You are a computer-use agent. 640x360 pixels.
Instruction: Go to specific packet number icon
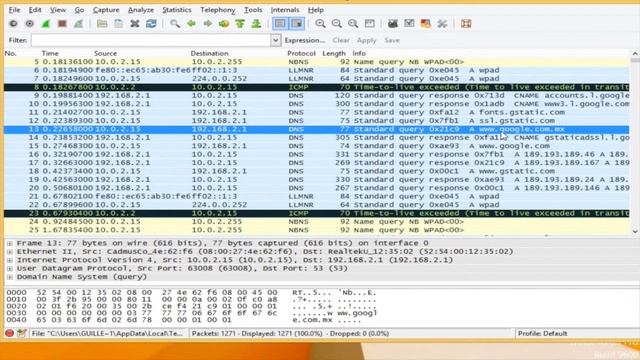224,24
